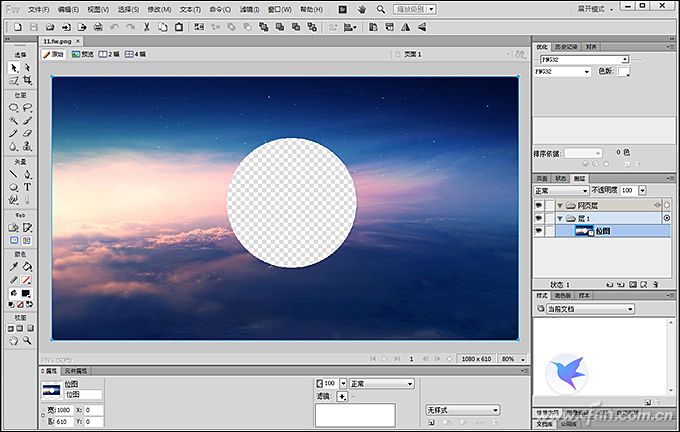Image resolution: width=680 pixels, height=432 pixels.
Task: Select the Crop tool
Action: pos(27,80)
